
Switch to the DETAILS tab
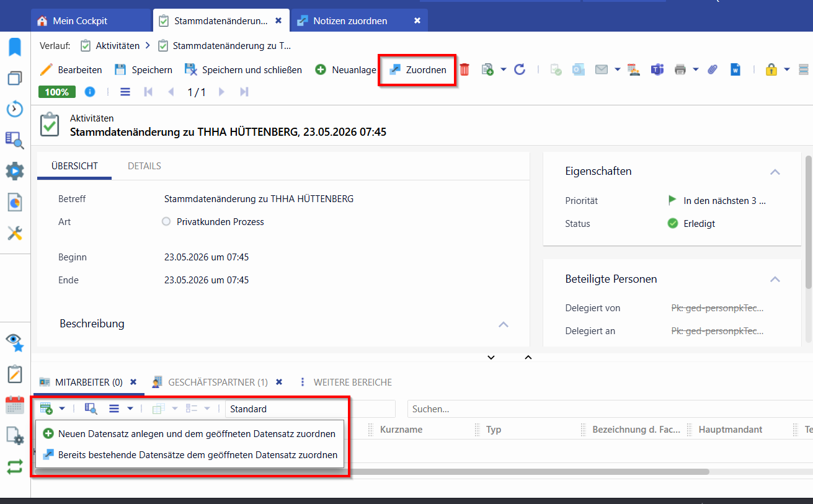(144, 166)
